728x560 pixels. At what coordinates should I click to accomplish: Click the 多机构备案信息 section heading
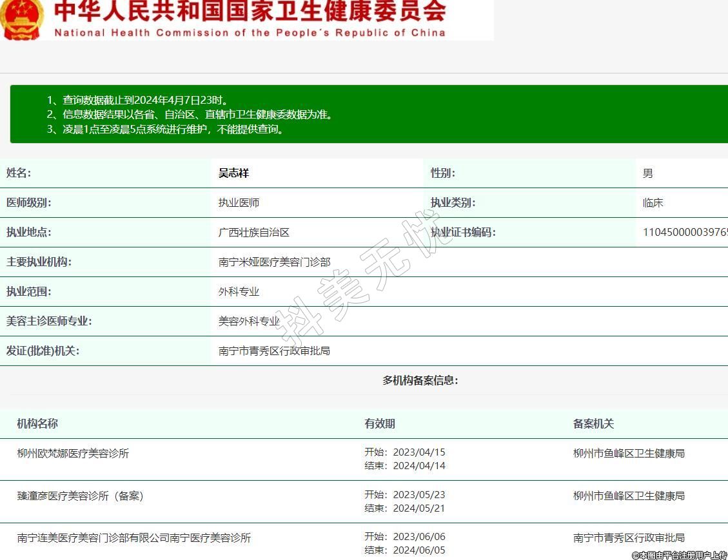pyautogui.click(x=420, y=380)
